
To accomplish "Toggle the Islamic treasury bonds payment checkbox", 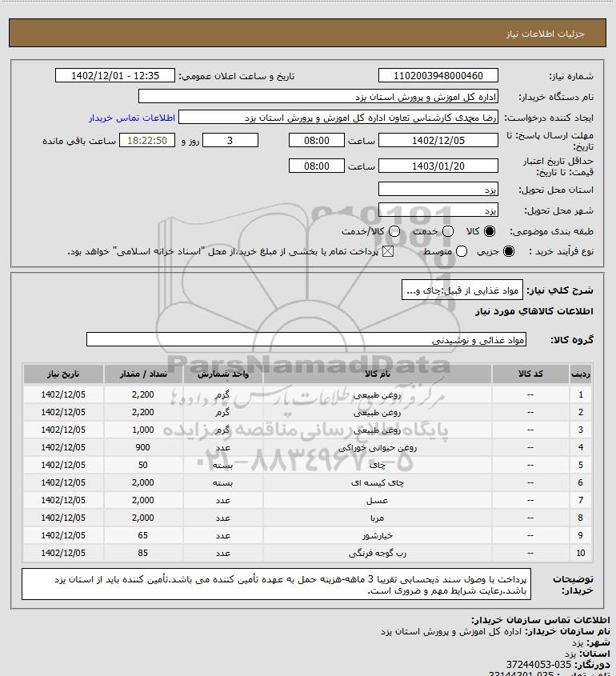I will click(388, 251).
